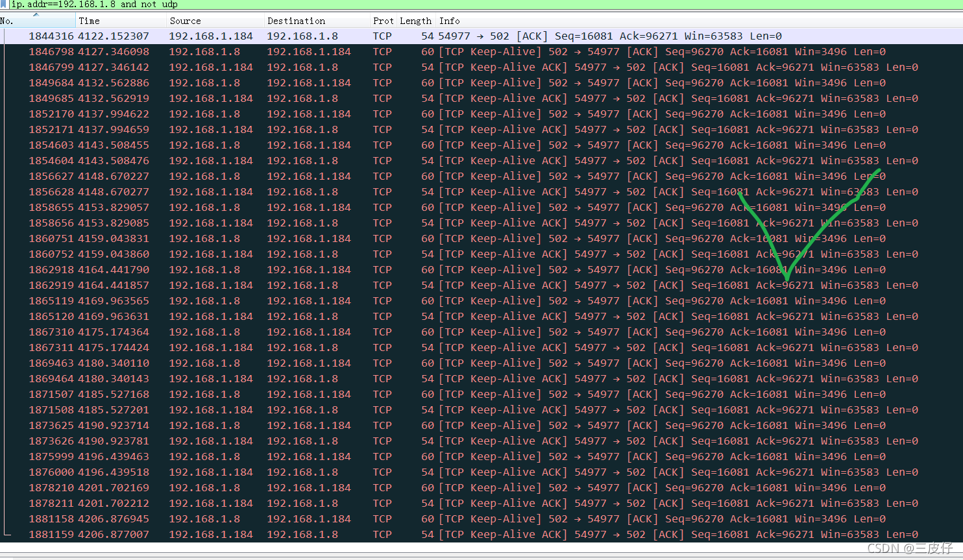Select packet number 1865119
Viewport: 963px width, 560px height.
(x=481, y=301)
